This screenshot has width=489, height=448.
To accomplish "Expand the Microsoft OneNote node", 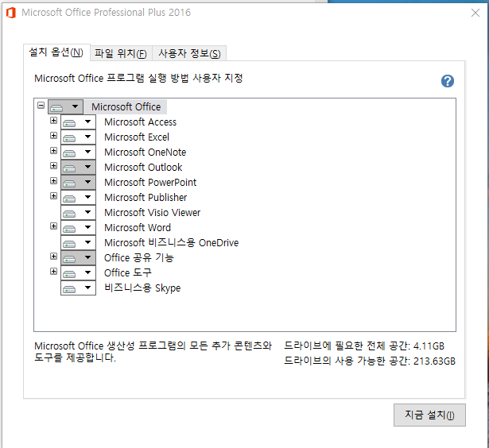I will pos(53,150).
